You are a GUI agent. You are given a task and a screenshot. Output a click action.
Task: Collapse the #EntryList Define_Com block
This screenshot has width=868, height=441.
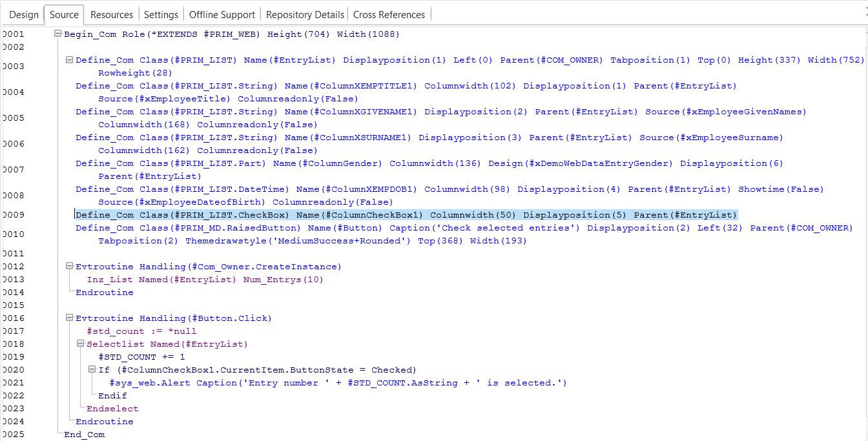pos(69,59)
